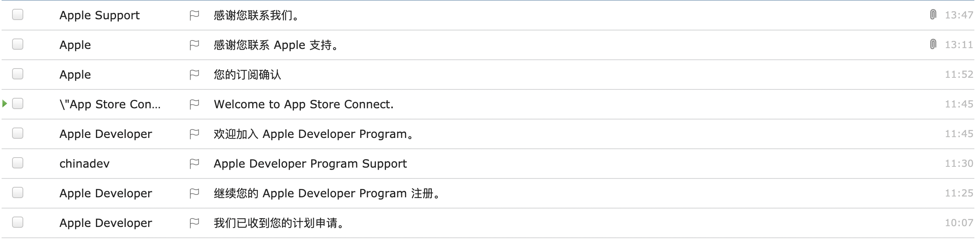Open the 'Apple Developer Program Support' message
Image resolution: width=980 pixels, height=243 pixels.
point(310,163)
